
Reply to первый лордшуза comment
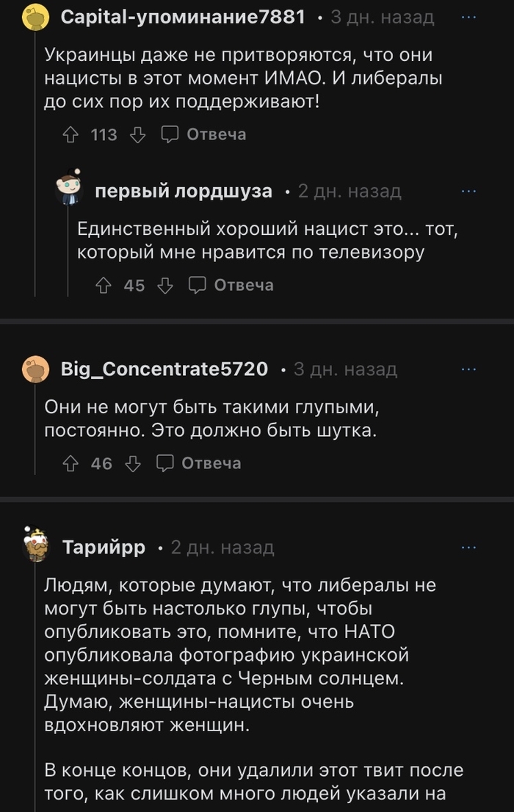[232, 285]
